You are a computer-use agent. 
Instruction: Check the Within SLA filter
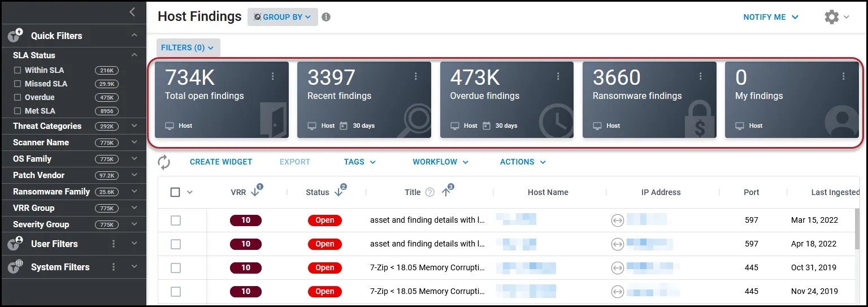(18, 70)
